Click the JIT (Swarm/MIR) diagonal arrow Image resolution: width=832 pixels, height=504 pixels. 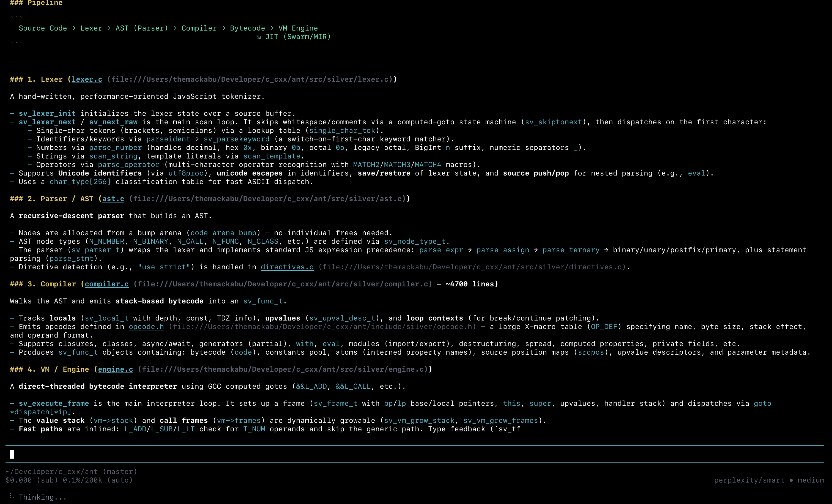(x=259, y=37)
